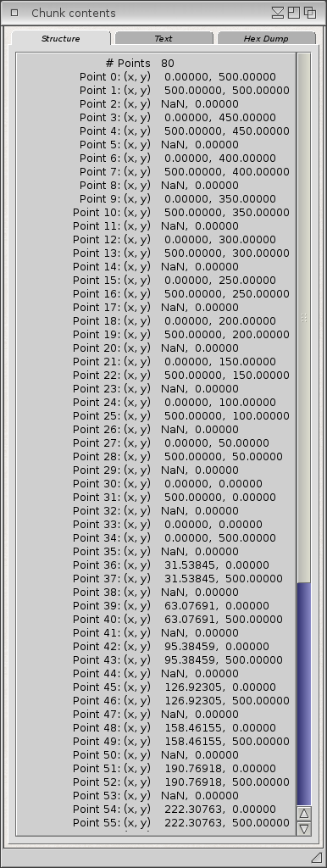Click the blue scrollbar thumb
The width and height of the screenshot is (327, 868).
tap(304, 693)
